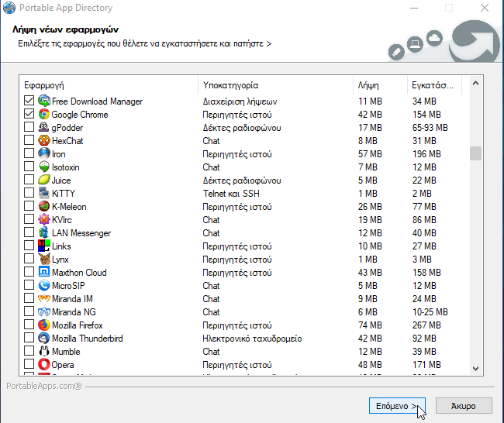Mark the Mozilla Thunderbird checkbox
The height and width of the screenshot is (423, 504).
tap(29, 338)
